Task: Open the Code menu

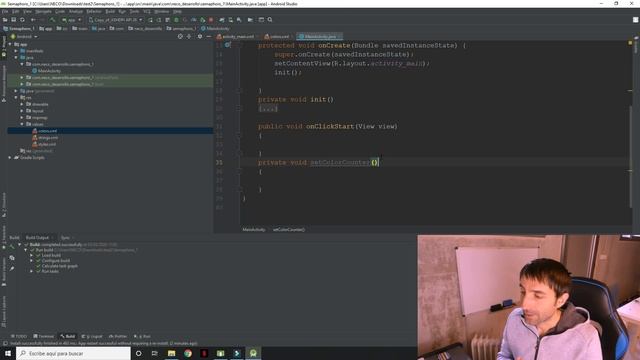Action: point(60,11)
